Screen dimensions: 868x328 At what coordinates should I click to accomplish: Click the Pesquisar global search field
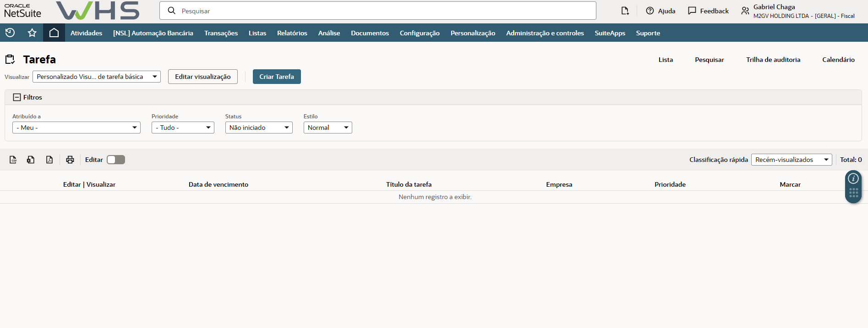(378, 11)
